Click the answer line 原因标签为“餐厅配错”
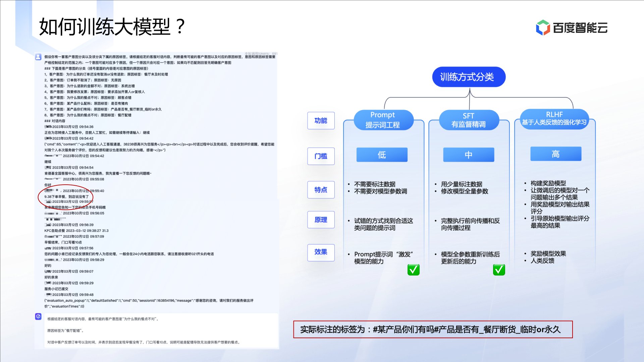 (x=65, y=330)
